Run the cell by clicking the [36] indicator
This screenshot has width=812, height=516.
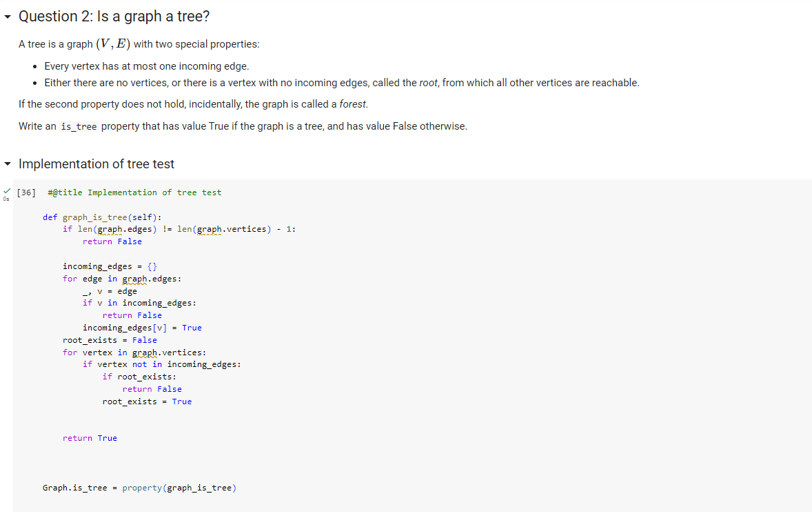(26, 192)
